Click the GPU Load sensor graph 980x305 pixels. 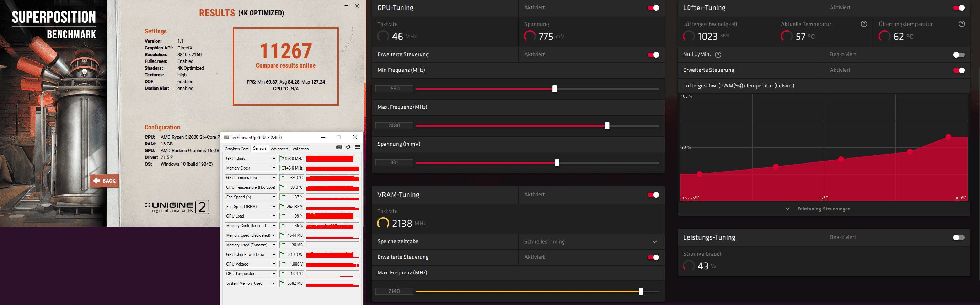point(332,216)
